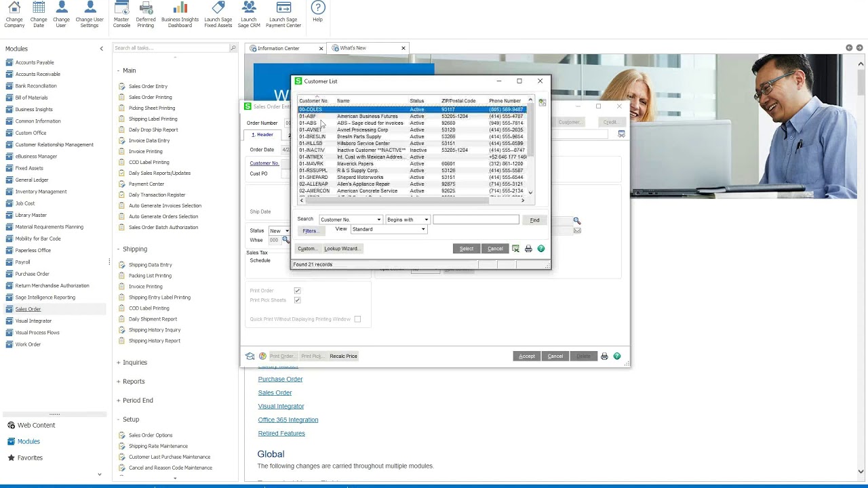Screen dimensions: 868x488
Task: Click the search magnifier in task search box
Action: click(x=233, y=48)
